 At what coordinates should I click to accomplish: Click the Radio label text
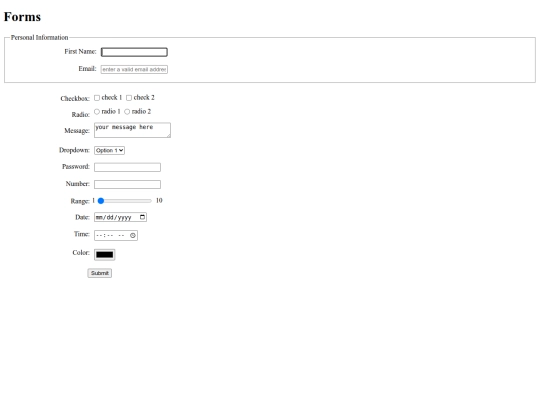pyautogui.click(x=81, y=114)
